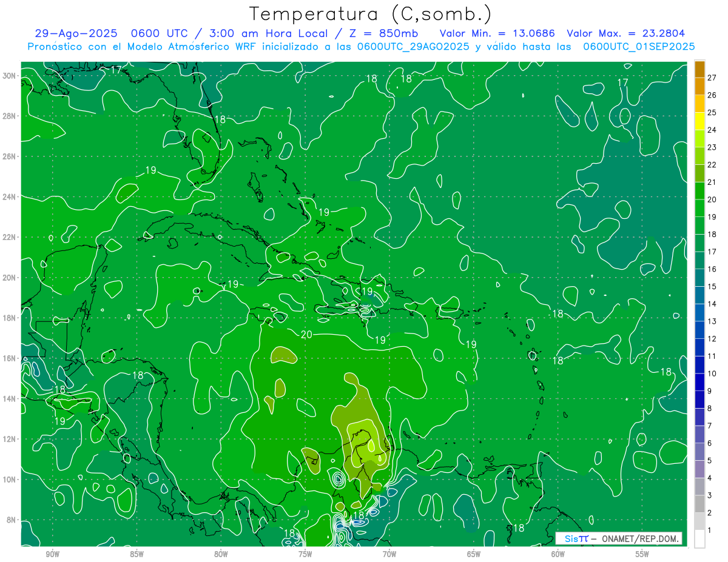This screenshot has width=728, height=562.
Task: Click the "3:00 am Hora Local" text
Action: [269, 33]
